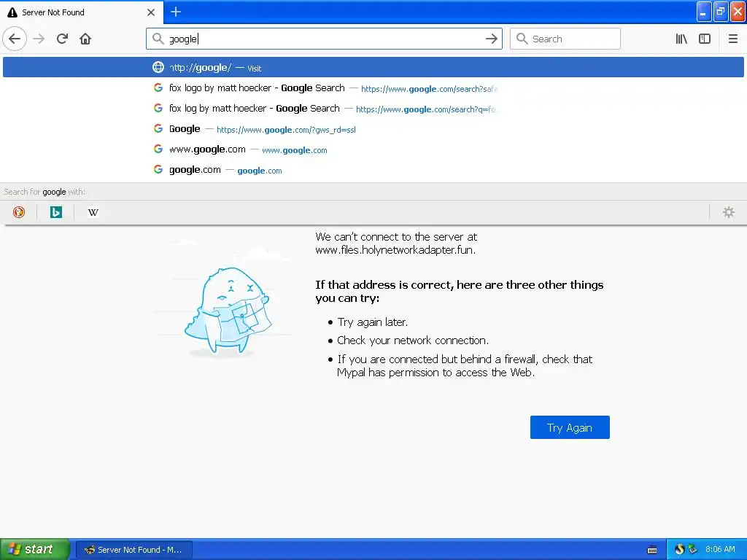
Task: Click www.files.holynetworkadapter.fun. text
Action: click(395, 250)
